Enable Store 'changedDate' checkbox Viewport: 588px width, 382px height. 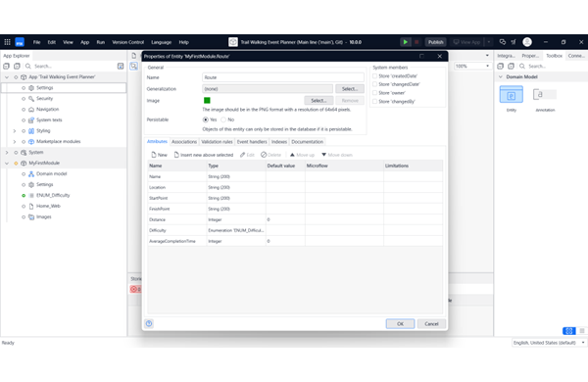[374, 84]
